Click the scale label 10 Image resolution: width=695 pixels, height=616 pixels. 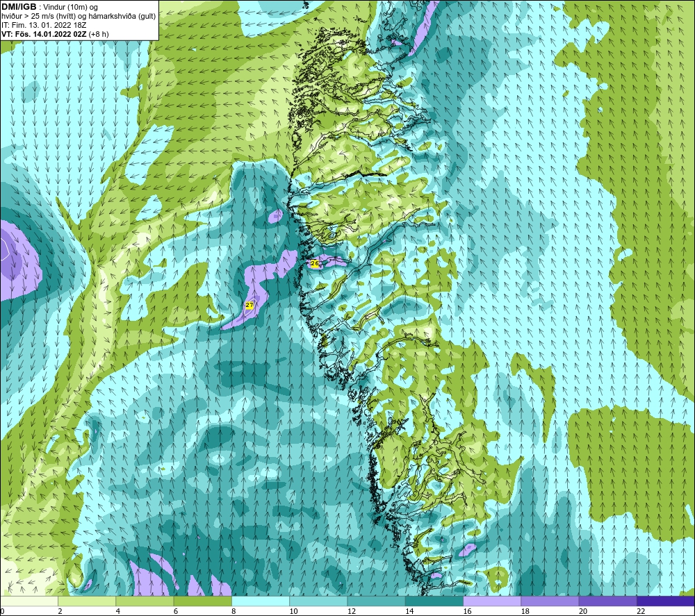[293, 612]
